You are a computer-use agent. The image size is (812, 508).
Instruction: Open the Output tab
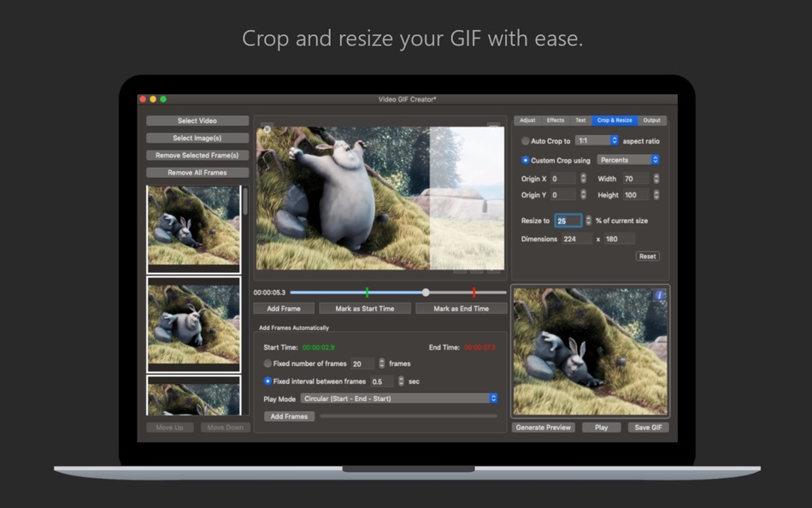click(652, 121)
